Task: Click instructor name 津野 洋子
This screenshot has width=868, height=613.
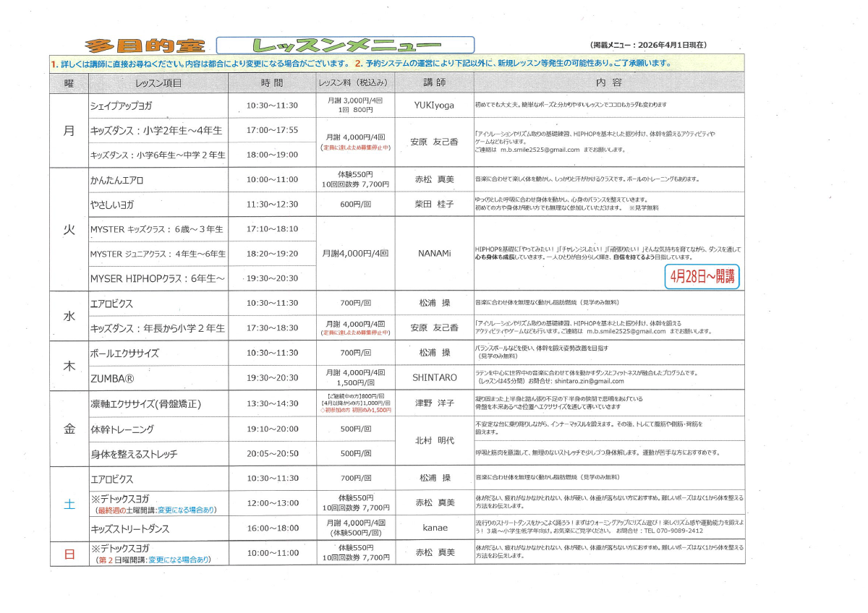Action: click(434, 403)
